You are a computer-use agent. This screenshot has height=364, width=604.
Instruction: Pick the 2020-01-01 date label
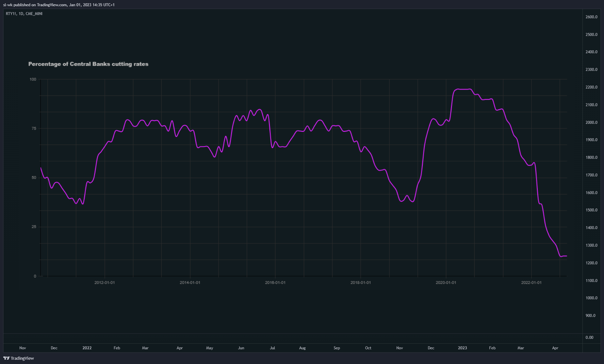[446, 282]
